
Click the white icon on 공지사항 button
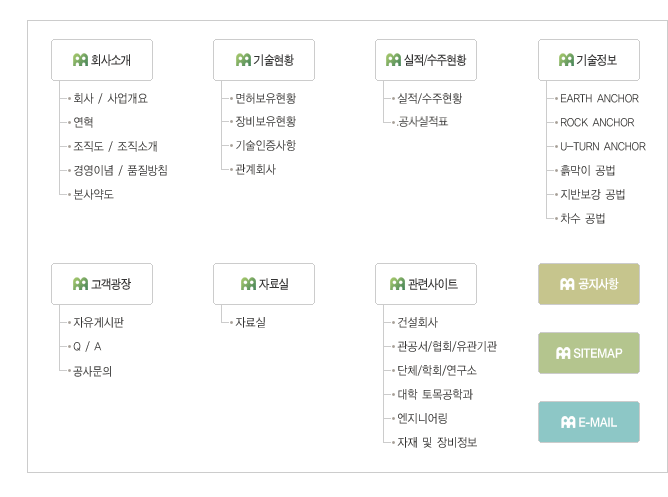567,284
